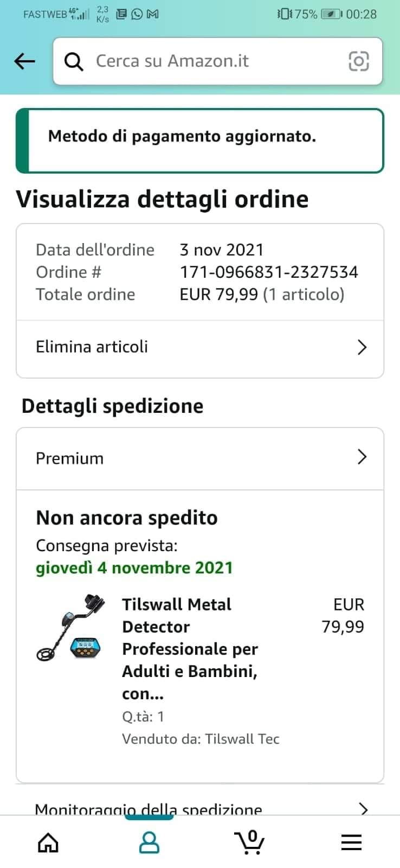The width and height of the screenshot is (400, 868).
Task: Open the camera scan lens icon
Action: tap(358, 61)
